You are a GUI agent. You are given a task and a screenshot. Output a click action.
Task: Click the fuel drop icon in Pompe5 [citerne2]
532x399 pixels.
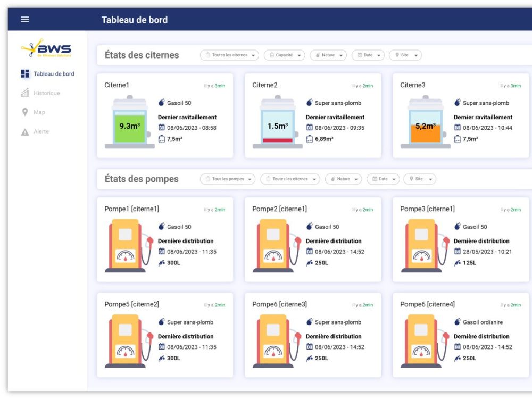(162, 322)
